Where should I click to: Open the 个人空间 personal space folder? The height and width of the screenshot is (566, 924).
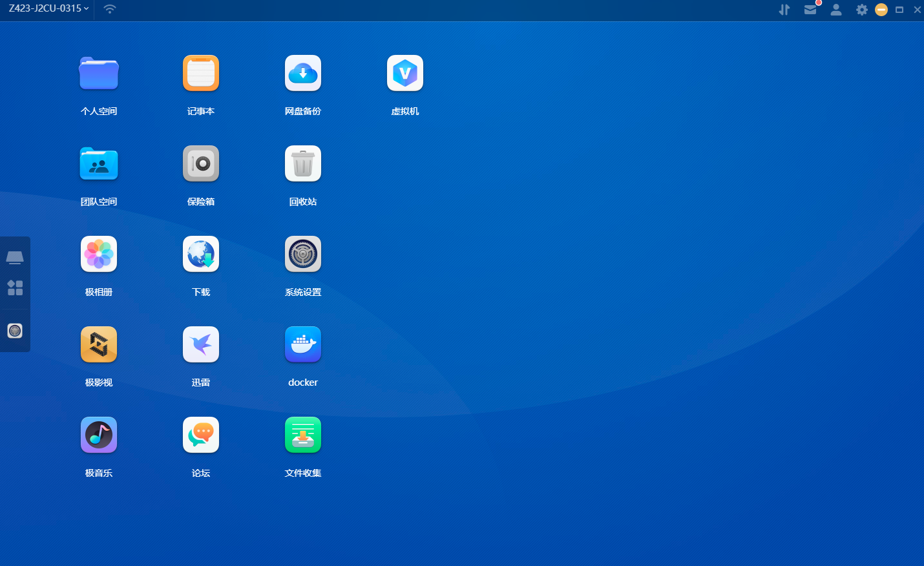(x=99, y=73)
